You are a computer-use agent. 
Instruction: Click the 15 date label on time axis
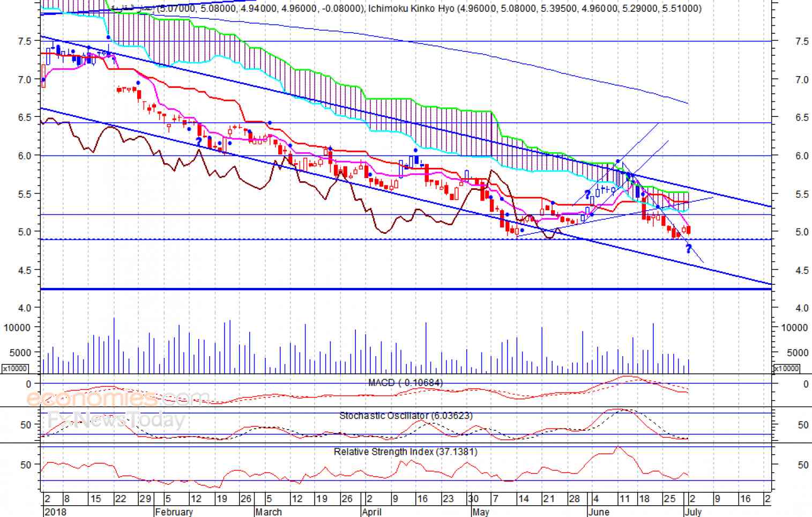(x=95, y=499)
